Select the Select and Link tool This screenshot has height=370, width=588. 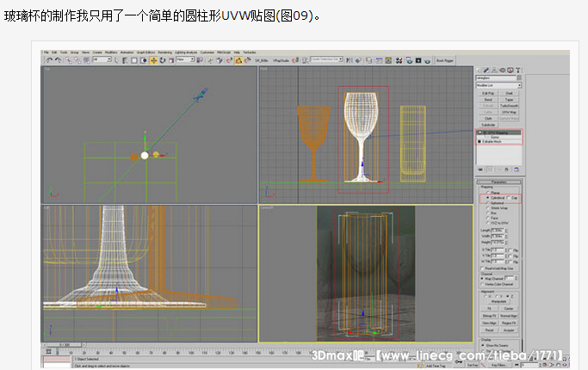(x=69, y=60)
